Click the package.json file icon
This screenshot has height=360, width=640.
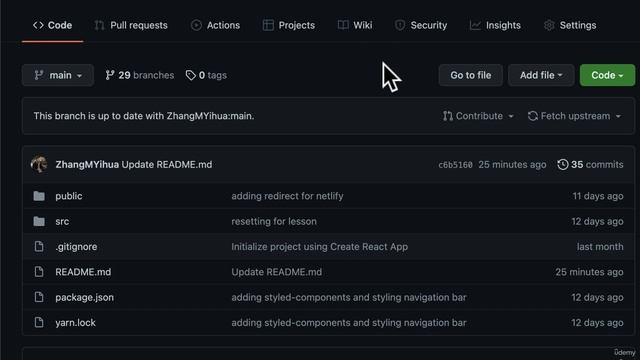tap(39, 297)
